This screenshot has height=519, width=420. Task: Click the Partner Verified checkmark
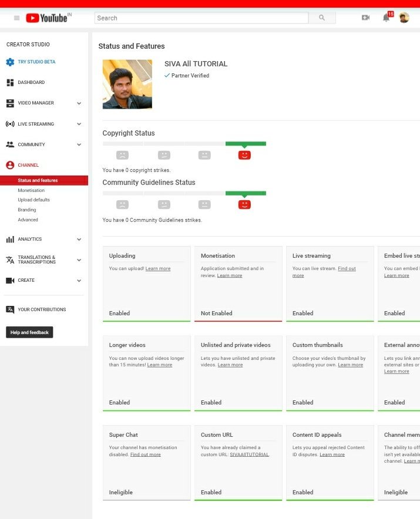click(x=167, y=76)
